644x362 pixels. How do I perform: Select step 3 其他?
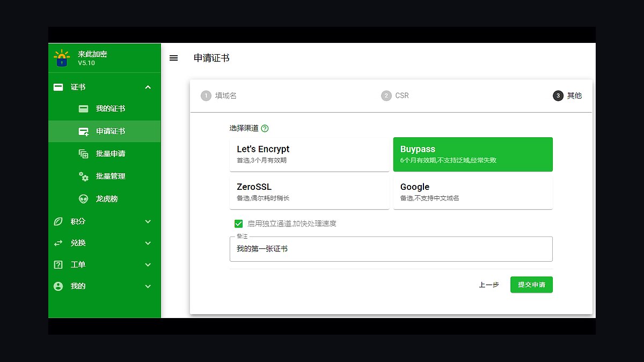567,96
